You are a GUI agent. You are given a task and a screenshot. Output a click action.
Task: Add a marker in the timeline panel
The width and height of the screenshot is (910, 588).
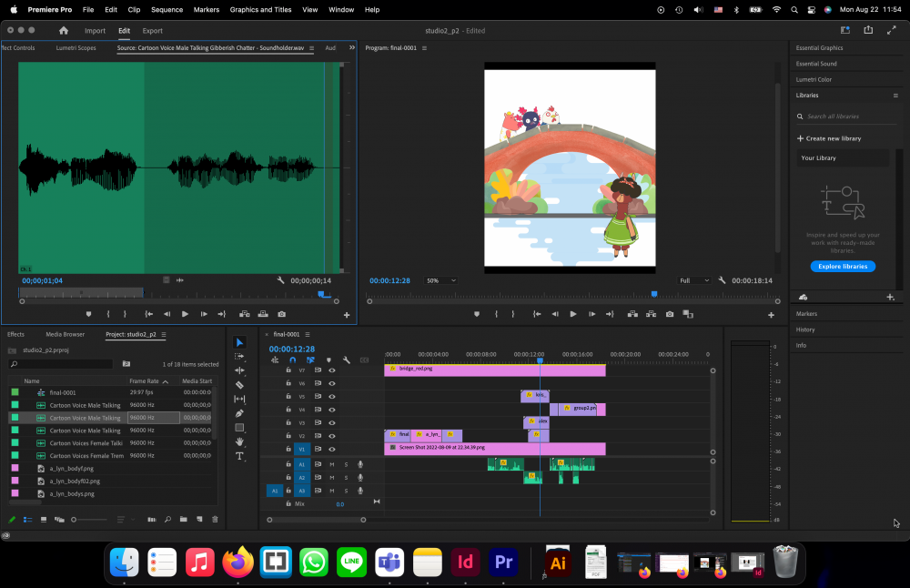(329, 360)
